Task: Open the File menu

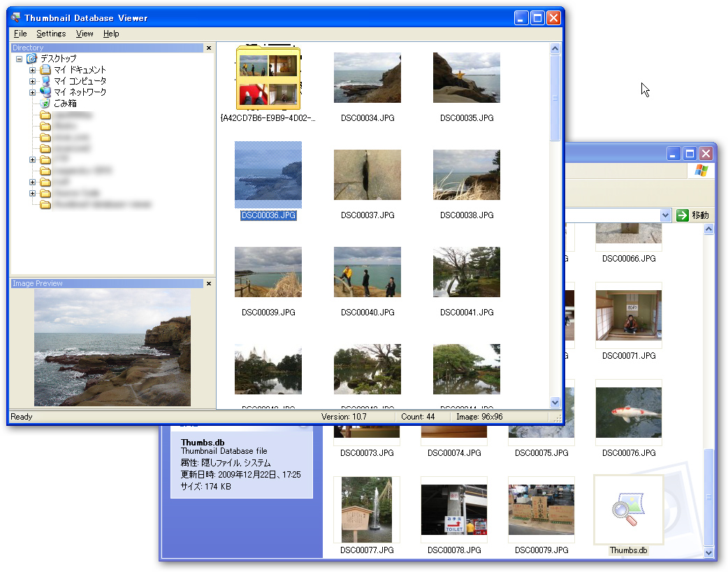Action: (20, 34)
